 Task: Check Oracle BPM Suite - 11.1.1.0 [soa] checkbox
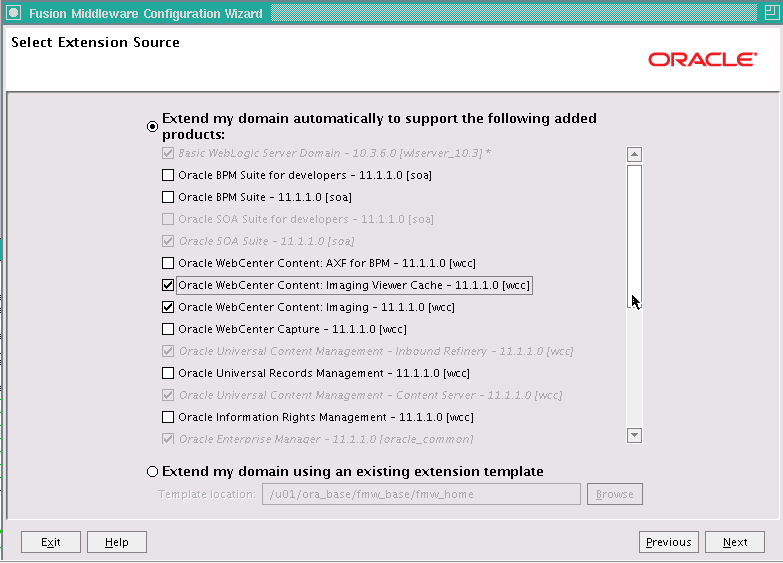(168, 197)
